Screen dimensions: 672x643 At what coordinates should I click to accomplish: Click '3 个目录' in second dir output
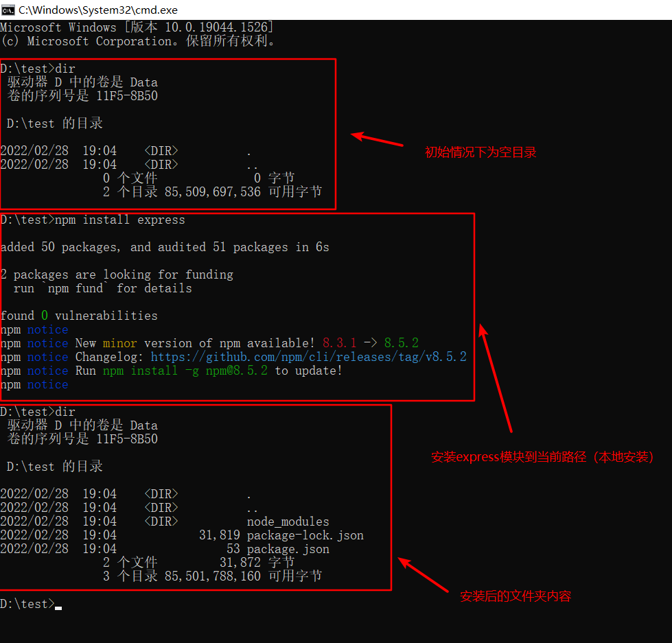130,576
